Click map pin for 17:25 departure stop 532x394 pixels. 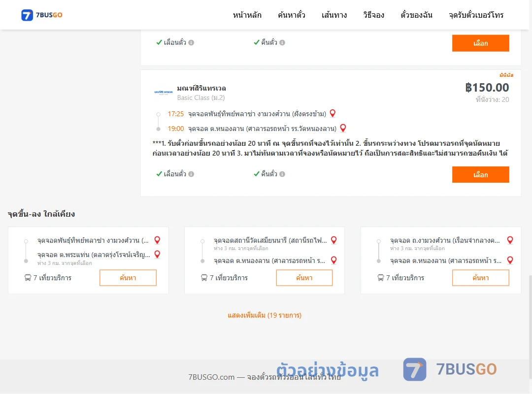click(332, 113)
